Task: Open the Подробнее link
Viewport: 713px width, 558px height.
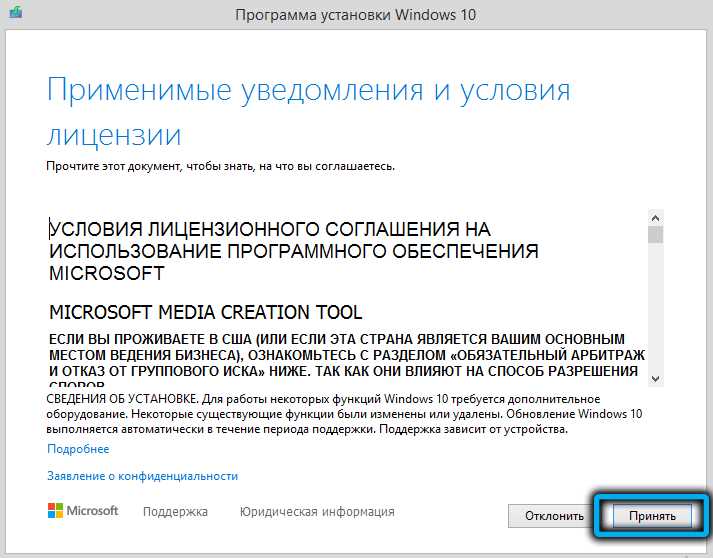Action: tap(78, 449)
